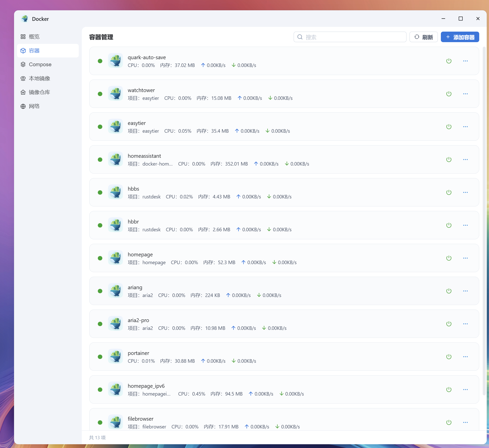Click the filebrowser container icon
489x448 pixels.
click(x=116, y=422)
